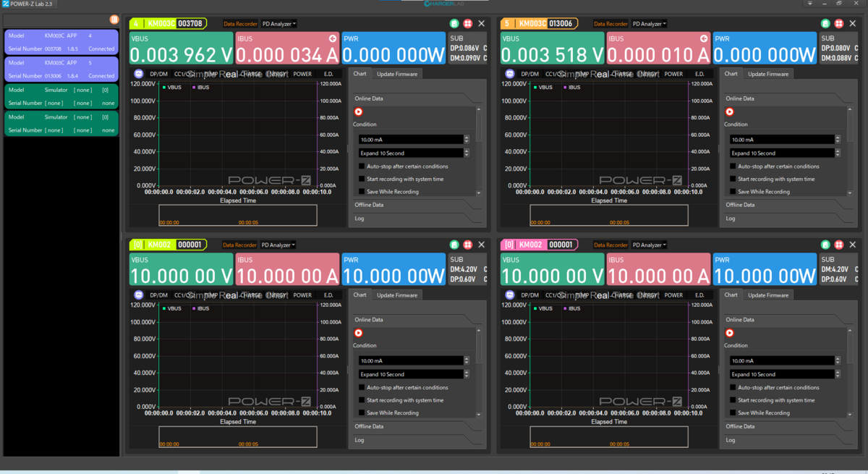Click the red grid icon in 013006 panel
The height and width of the screenshot is (474, 868).
tap(839, 23)
